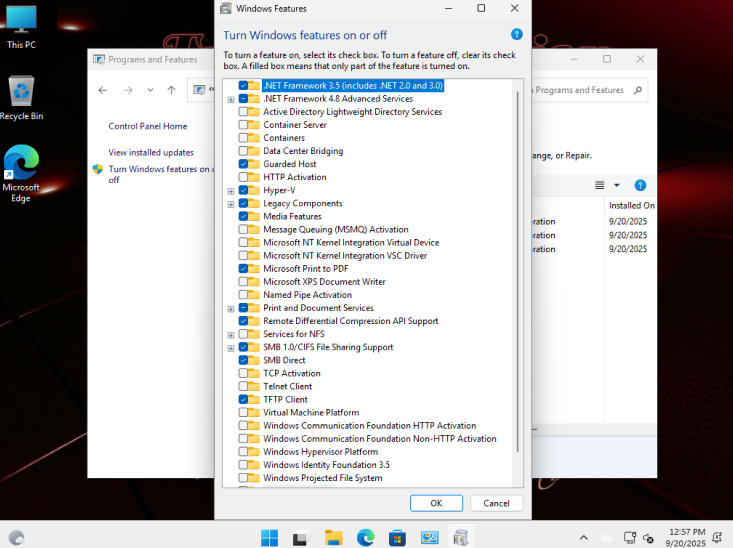The image size is (733, 548).
Task: Open the Windows Features taskbar icon
Action: coord(461,538)
